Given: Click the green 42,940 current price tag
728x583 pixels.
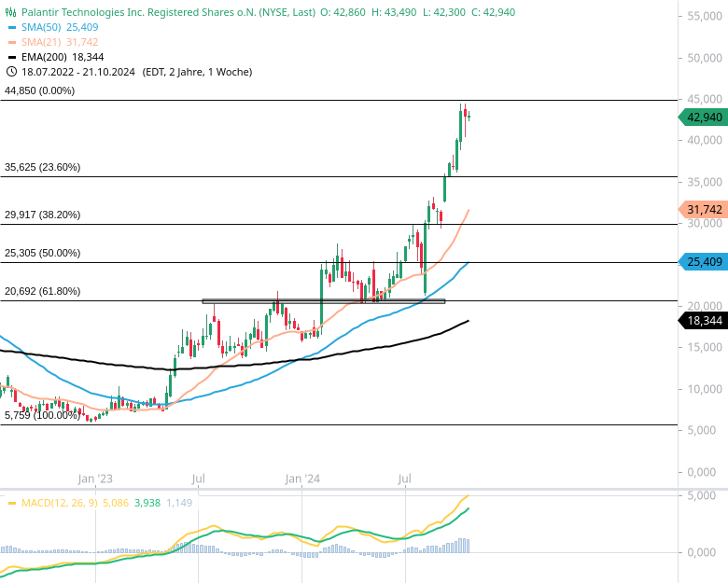Looking at the screenshot, I should 703,118.
